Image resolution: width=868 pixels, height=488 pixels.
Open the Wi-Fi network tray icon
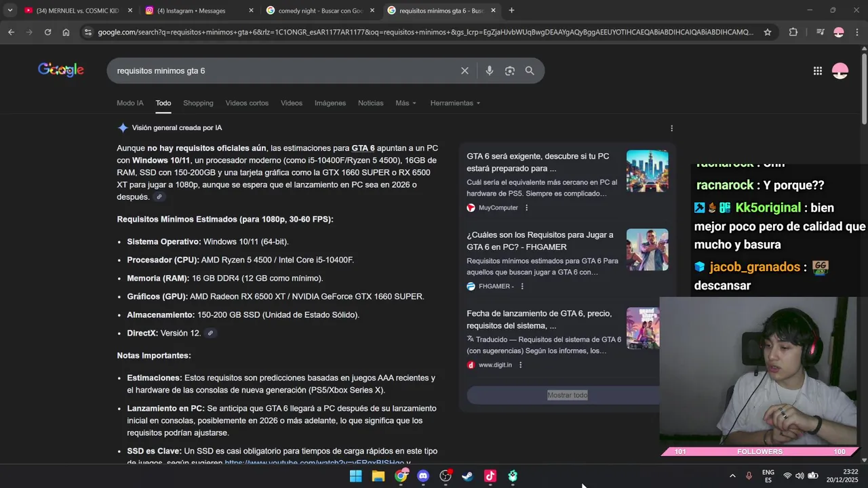787,476
